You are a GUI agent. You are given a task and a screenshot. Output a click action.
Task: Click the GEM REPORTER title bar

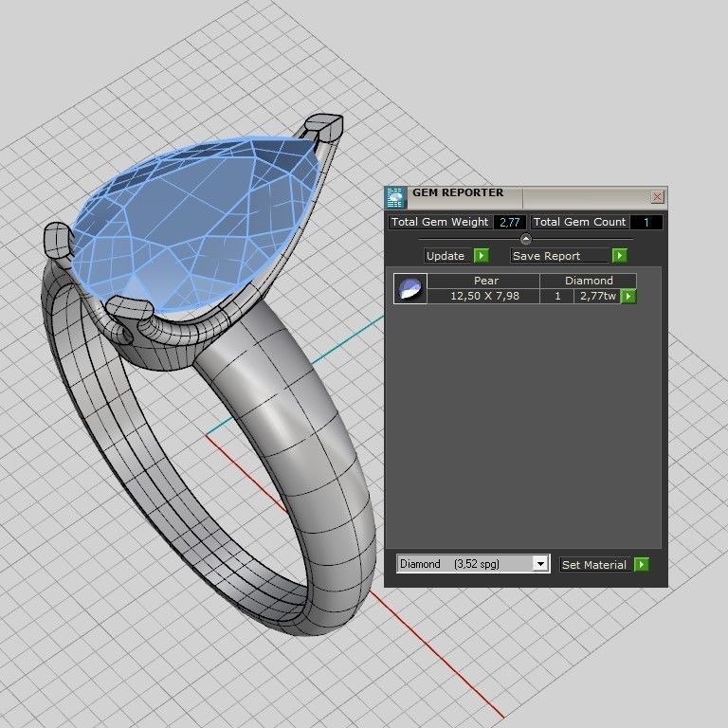527,198
